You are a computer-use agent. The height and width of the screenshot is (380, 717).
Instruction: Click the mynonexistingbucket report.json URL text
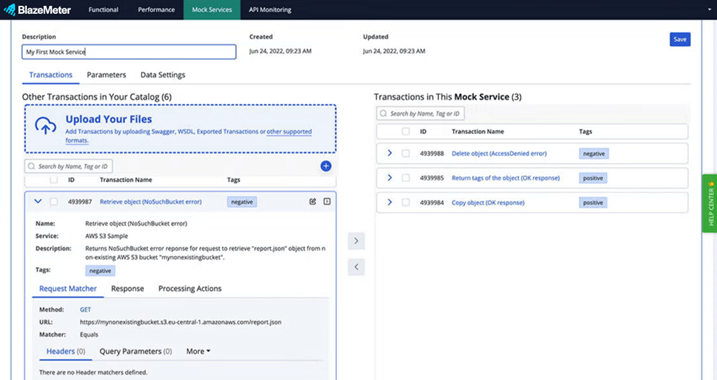[x=181, y=322]
